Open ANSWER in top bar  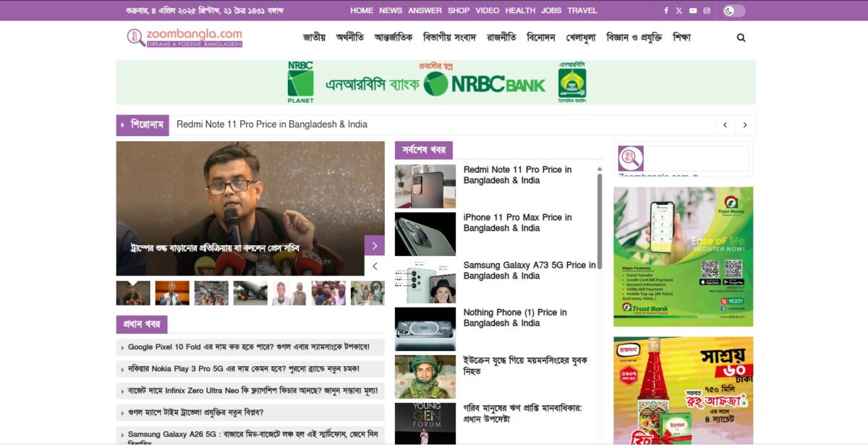tap(425, 11)
